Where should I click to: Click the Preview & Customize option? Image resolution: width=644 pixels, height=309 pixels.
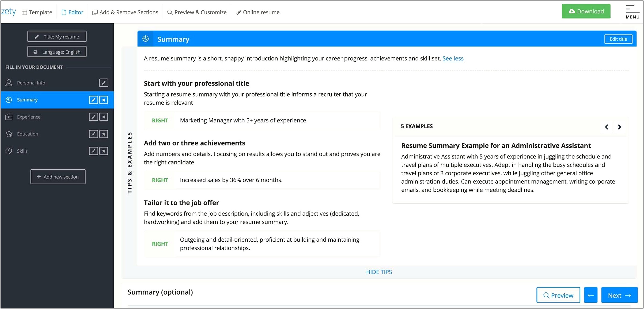tap(197, 12)
